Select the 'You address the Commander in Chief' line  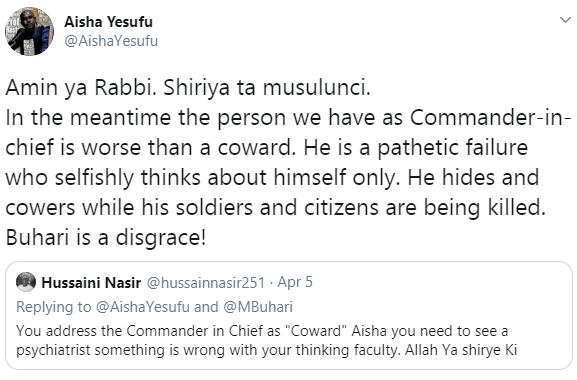coord(262,331)
